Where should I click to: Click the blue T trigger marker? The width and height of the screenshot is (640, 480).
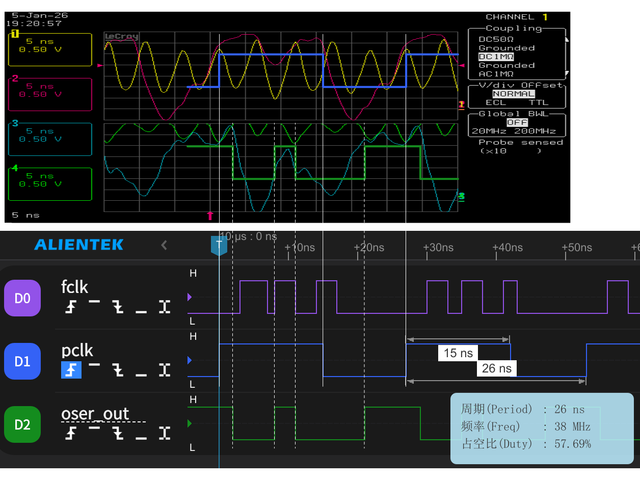click(218, 244)
